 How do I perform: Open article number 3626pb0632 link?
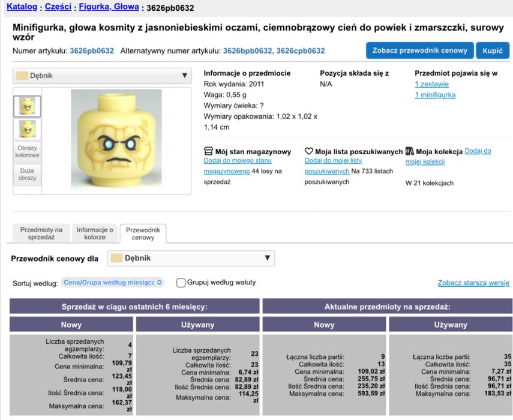tap(92, 51)
